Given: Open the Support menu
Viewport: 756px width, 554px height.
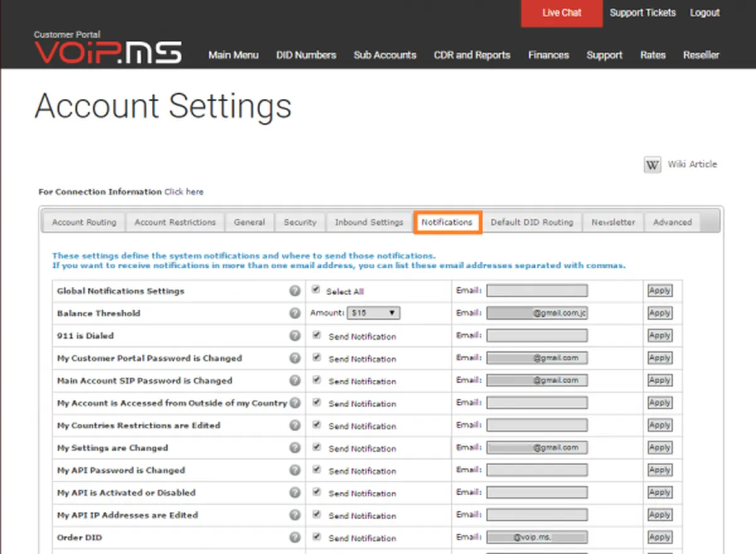Looking at the screenshot, I should [x=605, y=55].
